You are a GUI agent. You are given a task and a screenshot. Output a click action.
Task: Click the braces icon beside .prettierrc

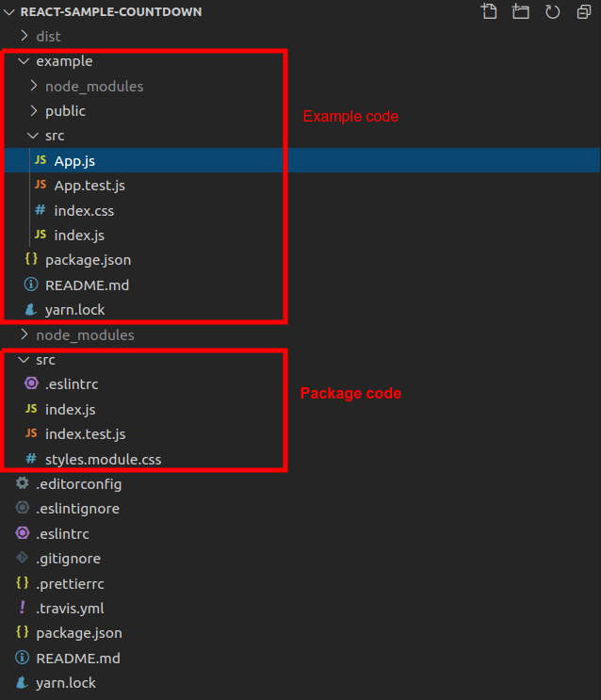[23, 583]
